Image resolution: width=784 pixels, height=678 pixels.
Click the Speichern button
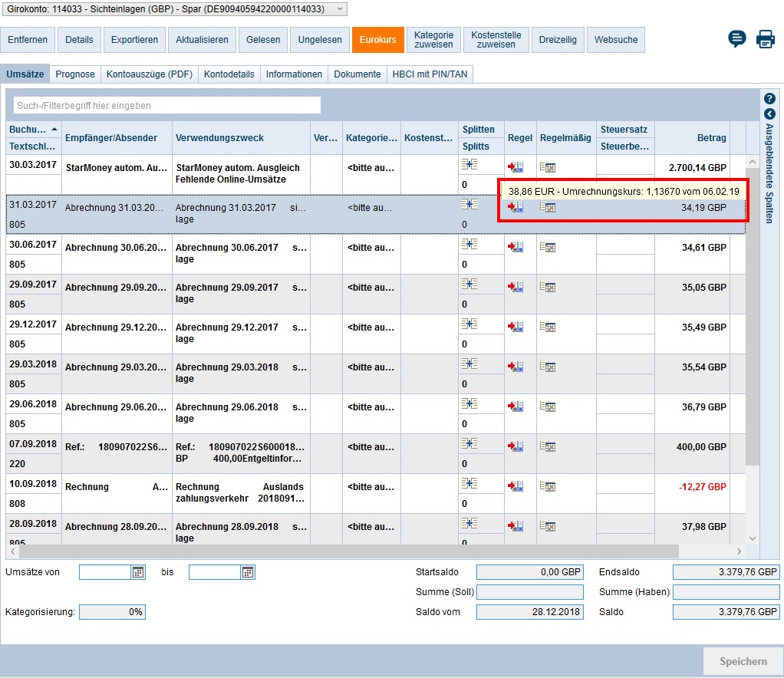point(743,661)
